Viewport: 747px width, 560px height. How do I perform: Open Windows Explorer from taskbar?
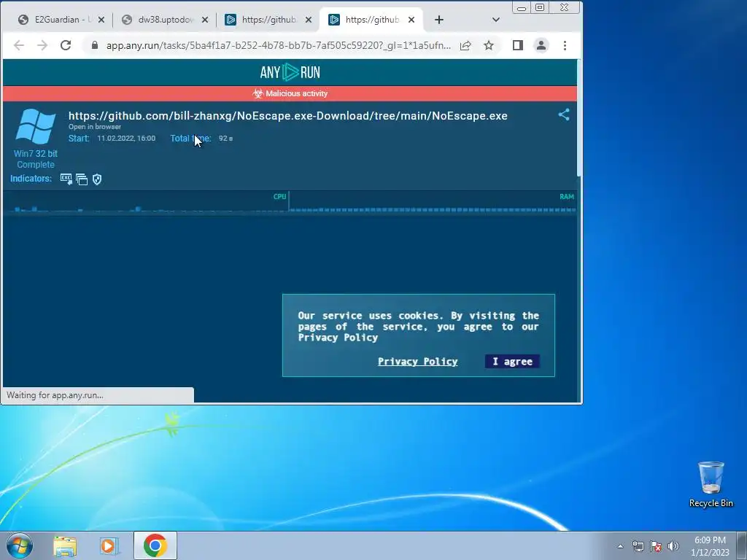tap(65, 545)
